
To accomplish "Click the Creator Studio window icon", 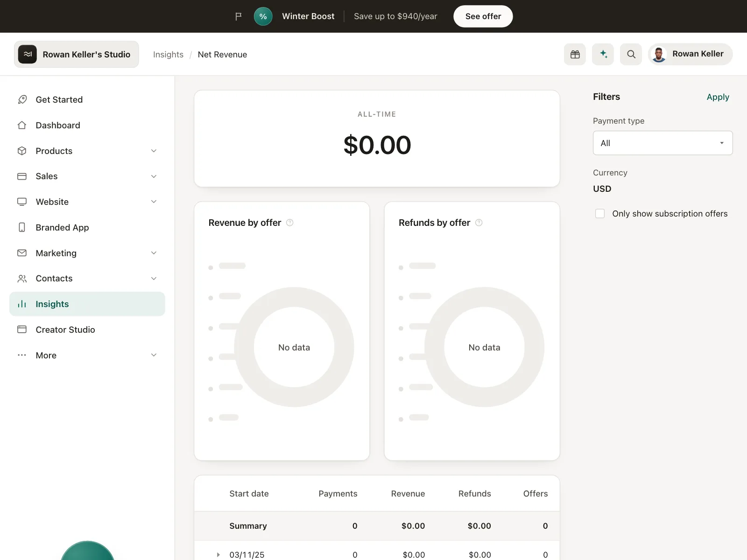I will (x=22, y=329).
